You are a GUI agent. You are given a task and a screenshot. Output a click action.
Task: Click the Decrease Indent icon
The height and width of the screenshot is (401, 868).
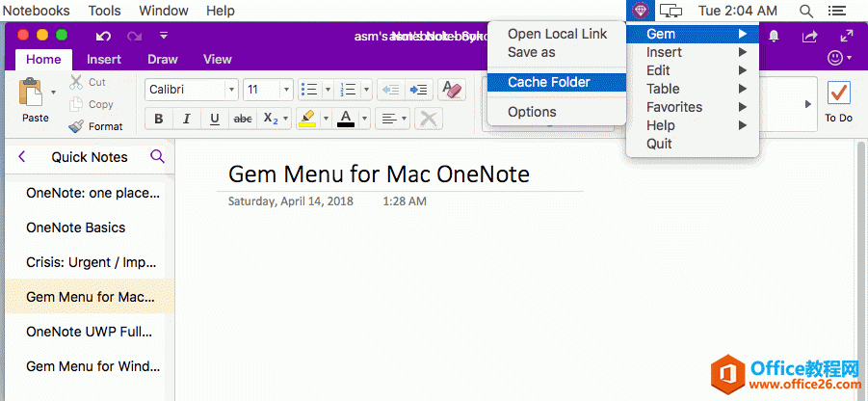[391, 90]
